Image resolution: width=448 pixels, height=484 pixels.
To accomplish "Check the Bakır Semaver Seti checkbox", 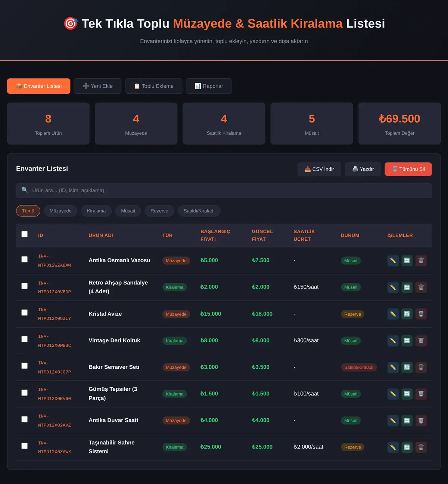I will [x=25, y=366].
